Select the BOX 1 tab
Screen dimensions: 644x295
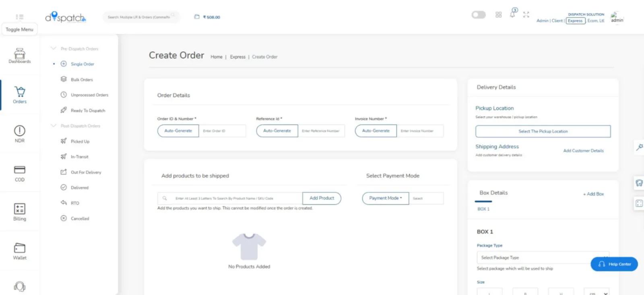(483, 209)
